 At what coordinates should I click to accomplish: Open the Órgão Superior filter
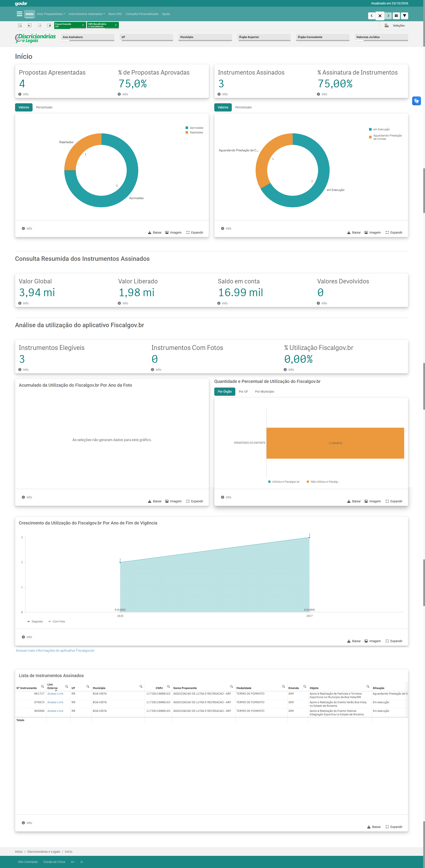(x=264, y=37)
